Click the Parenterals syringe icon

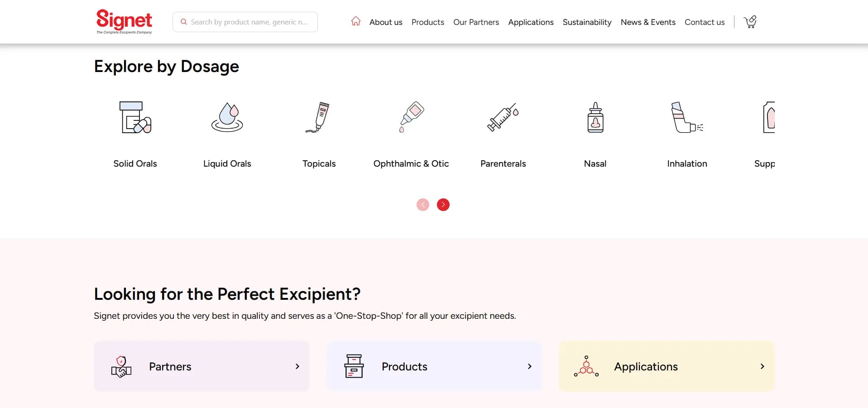tap(503, 117)
